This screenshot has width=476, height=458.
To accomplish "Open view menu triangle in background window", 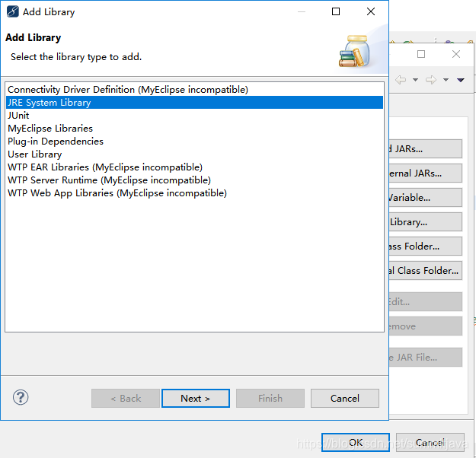I will click(x=461, y=80).
